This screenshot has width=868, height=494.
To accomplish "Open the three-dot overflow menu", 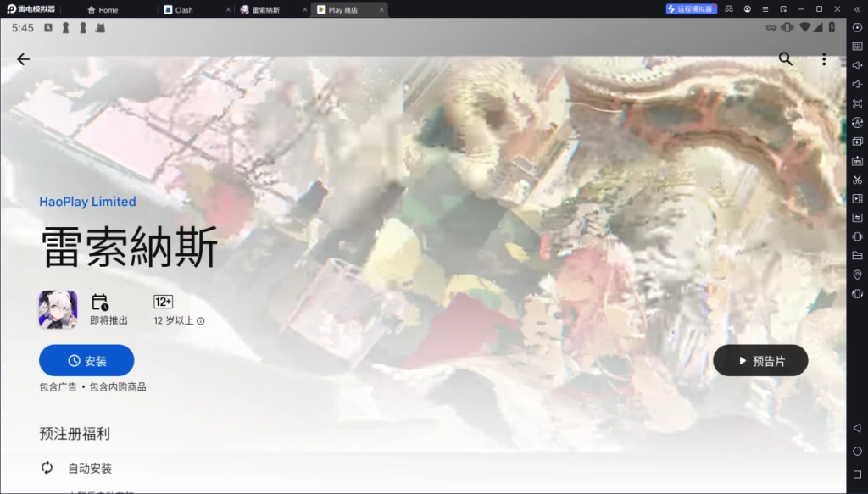I will pyautogui.click(x=824, y=59).
